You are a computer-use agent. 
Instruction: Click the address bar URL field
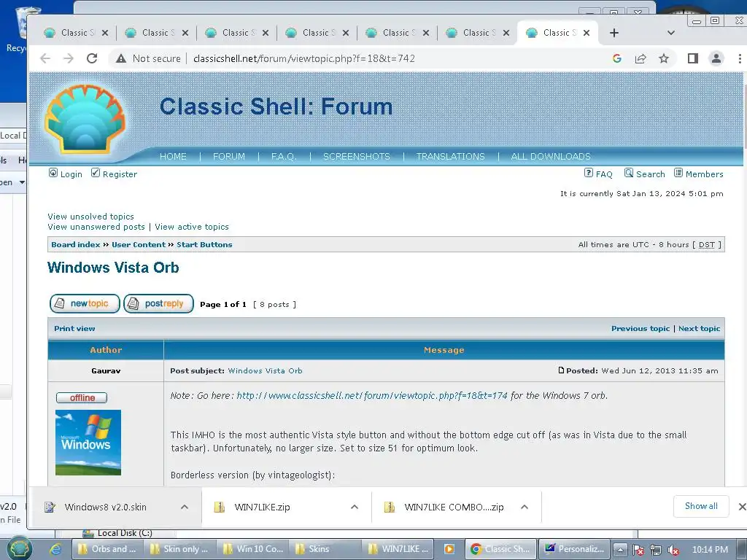pos(304,58)
